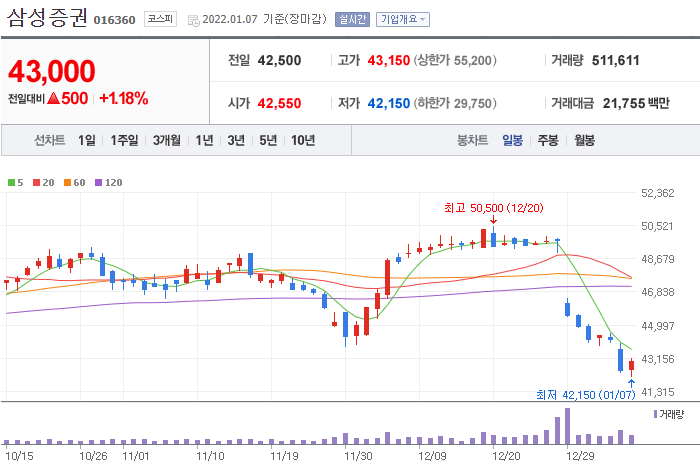The width and height of the screenshot is (700, 467).
Task: Click the 시가 value 42,550
Action: (279, 103)
